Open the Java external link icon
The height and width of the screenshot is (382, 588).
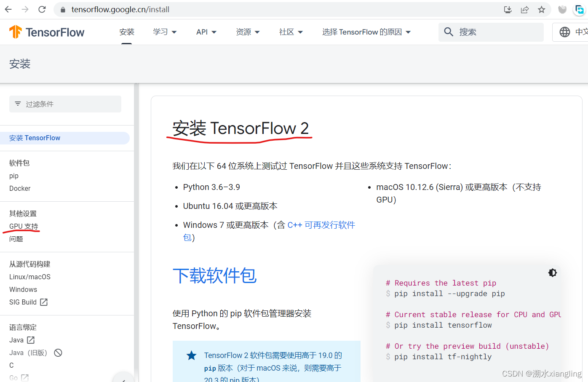point(31,340)
